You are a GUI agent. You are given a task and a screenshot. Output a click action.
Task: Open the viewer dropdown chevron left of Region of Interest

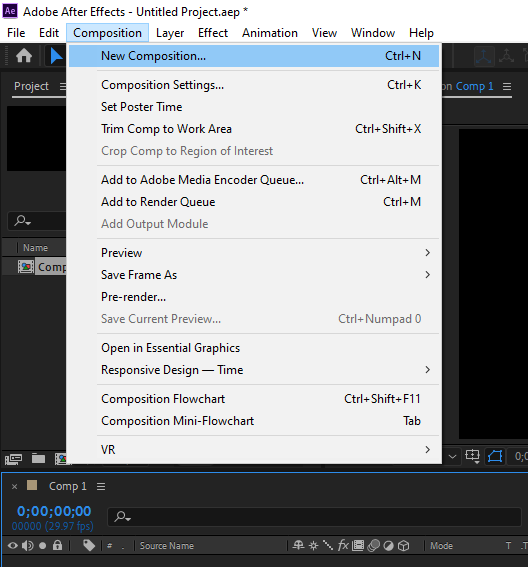click(452, 456)
